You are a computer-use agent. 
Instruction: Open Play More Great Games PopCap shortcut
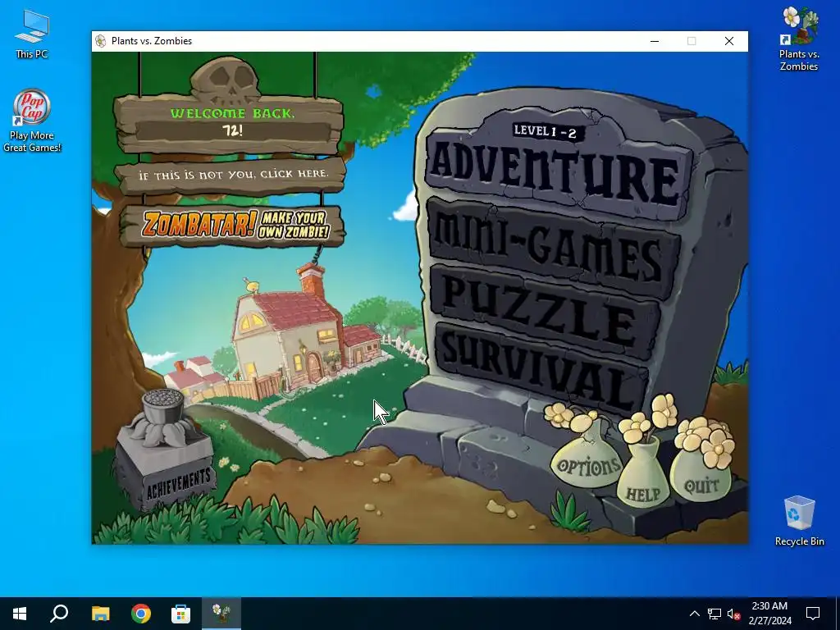click(32, 121)
